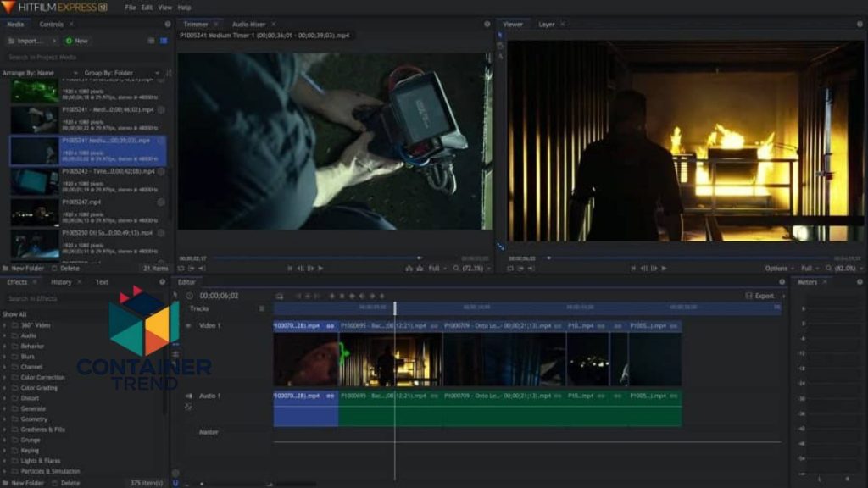Open Editor panel options gear icon
This screenshot has height=488, width=868.
pyautogui.click(x=782, y=282)
